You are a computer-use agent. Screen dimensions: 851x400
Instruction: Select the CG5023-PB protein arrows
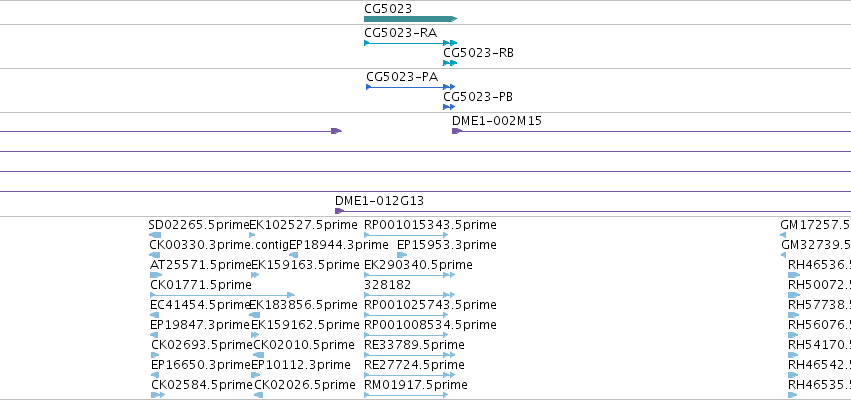pyautogui.click(x=449, y=107)
